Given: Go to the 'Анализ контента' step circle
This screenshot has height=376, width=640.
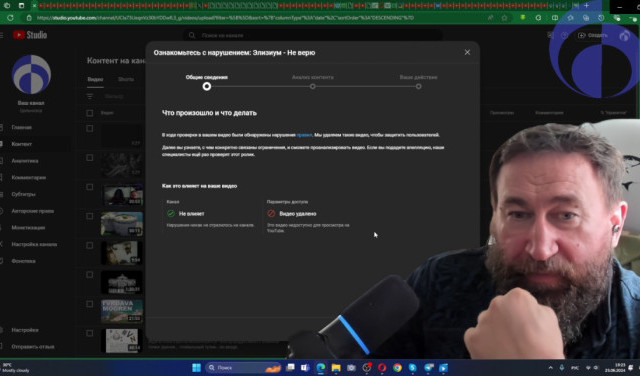Looking at the screenshot, I should pyautogui.click(x=312, y=86).
